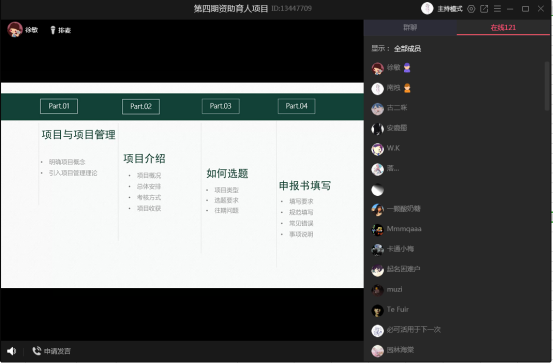The width and height of the screenshot is (553, 363).
Task: Switch to the 群聊 chat tab
Action: 410,28
